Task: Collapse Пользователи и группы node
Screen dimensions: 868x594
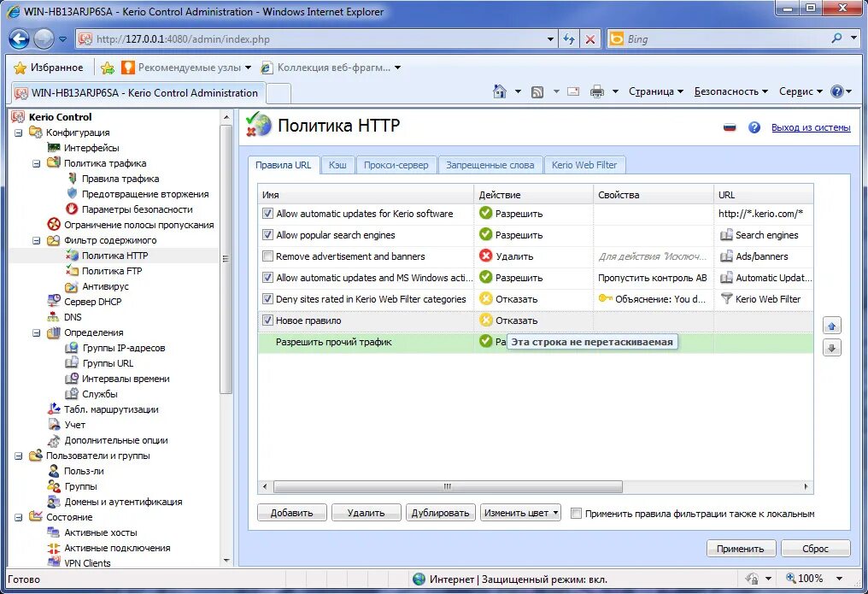Action: tap(18, 456)
